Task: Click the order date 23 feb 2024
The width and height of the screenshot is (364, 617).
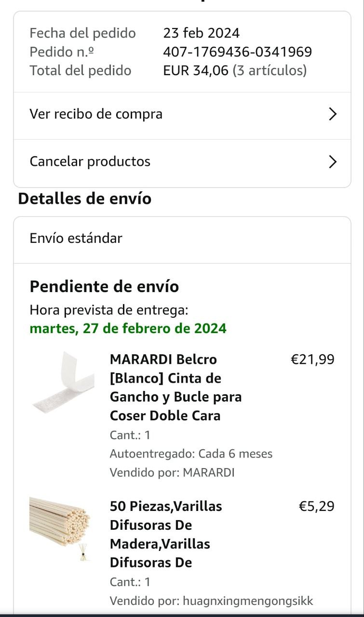Action: [202, 33]
